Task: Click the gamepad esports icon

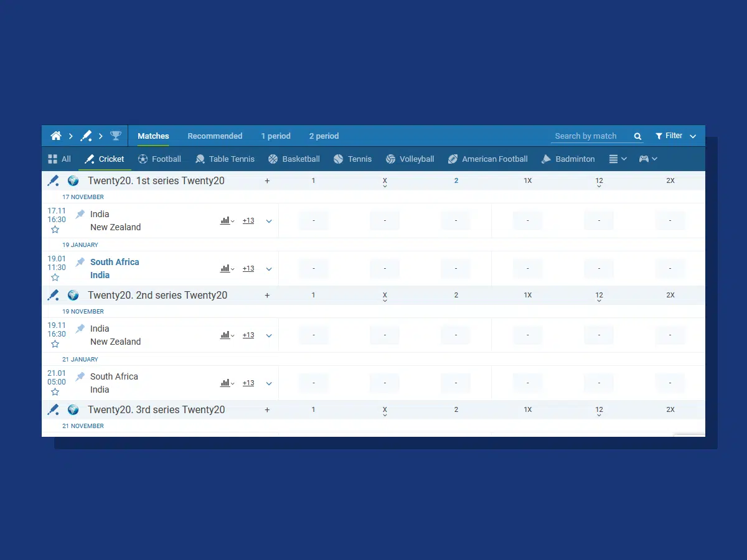Action: click(x=644, y=159)
